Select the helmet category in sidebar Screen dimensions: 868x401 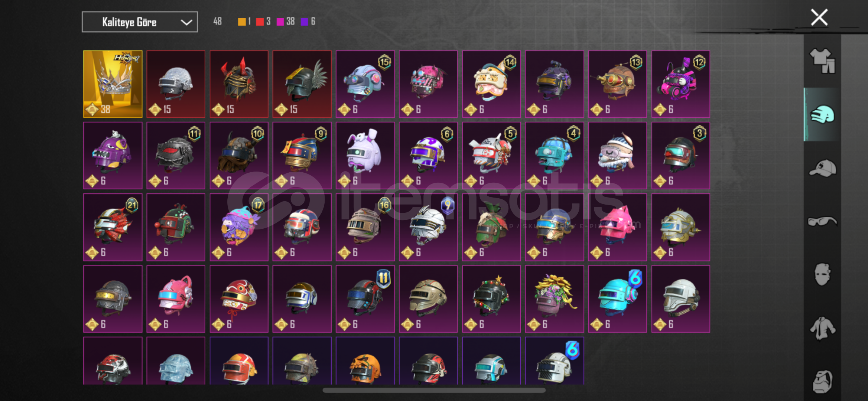822,114
